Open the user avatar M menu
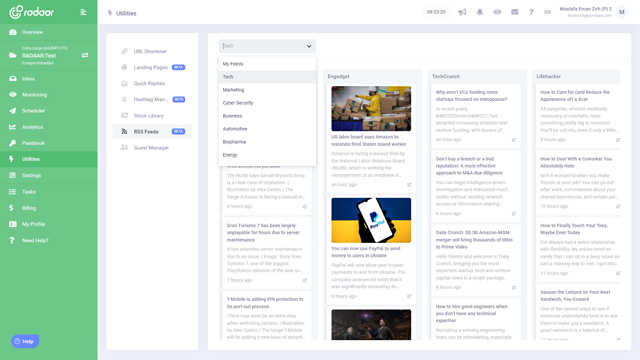 point(622,12)
